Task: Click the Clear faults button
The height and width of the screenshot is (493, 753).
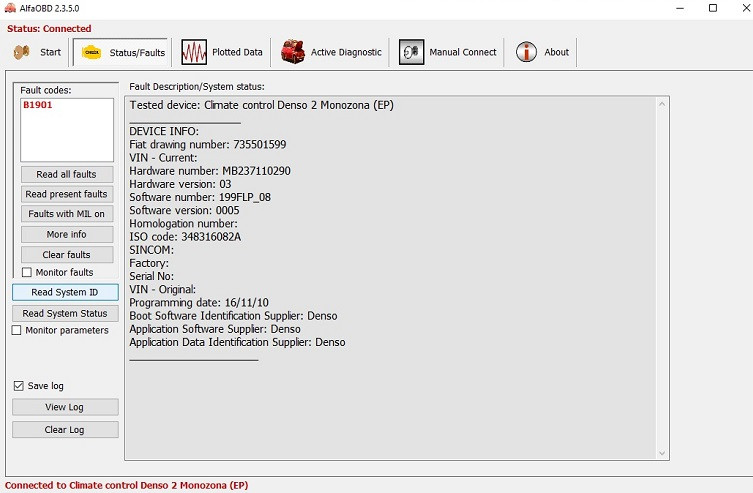Action: 66,255
